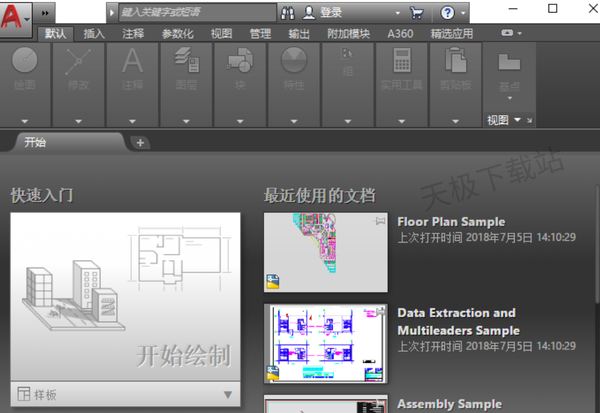Pin the Floor Plan Sample document
The image size is (600, 413).
(x=380, y=220)
